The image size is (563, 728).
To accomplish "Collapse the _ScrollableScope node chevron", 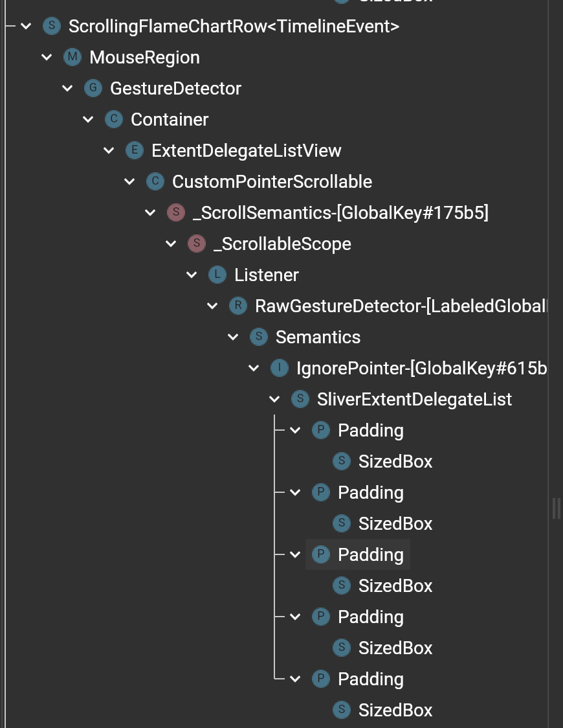I will (x=171, y=244).
